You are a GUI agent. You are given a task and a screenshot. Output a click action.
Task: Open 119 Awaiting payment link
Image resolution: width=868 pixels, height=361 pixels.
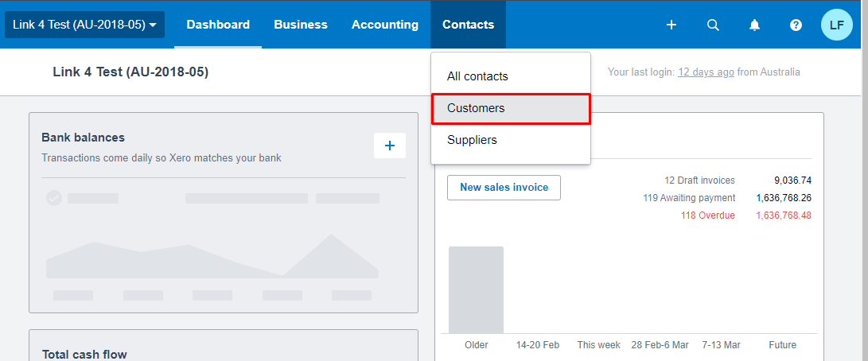click(x=689, y=198)
